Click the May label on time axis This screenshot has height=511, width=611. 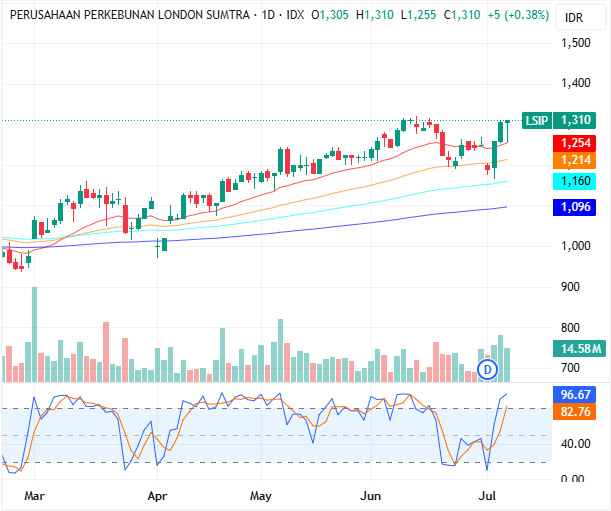pos(261,496)
